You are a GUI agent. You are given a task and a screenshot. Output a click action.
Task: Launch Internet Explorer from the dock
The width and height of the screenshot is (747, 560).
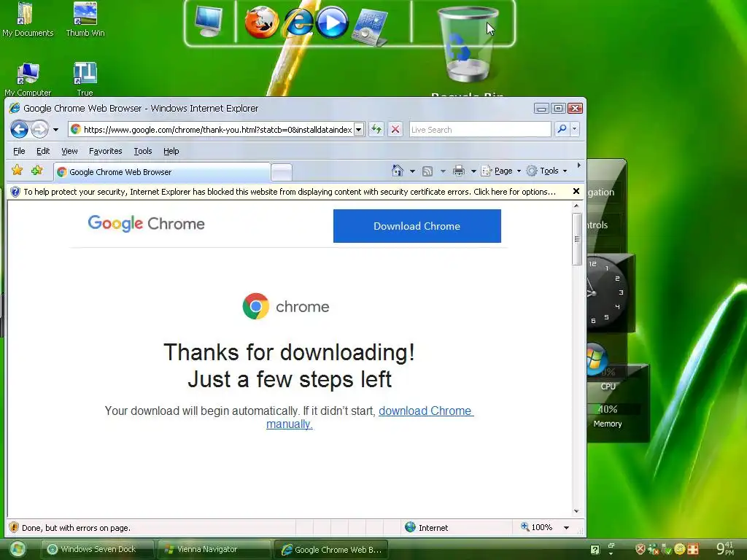pos(298,23)
